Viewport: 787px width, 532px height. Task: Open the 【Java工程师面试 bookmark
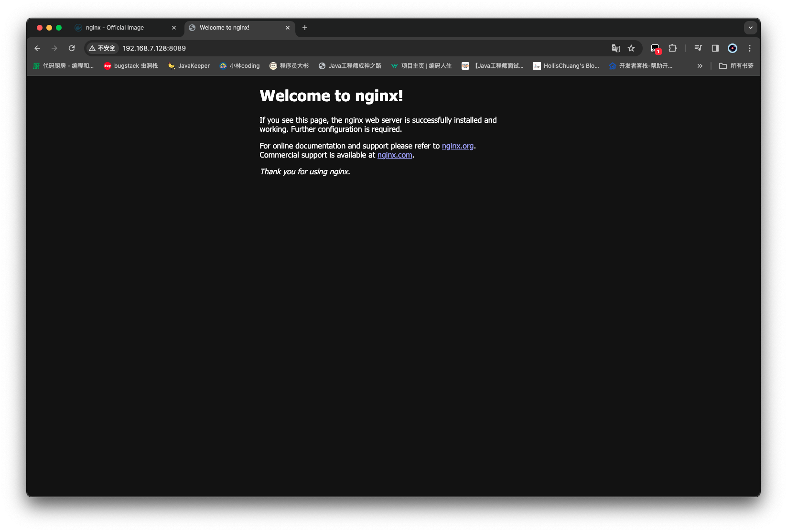pos(492,66)
